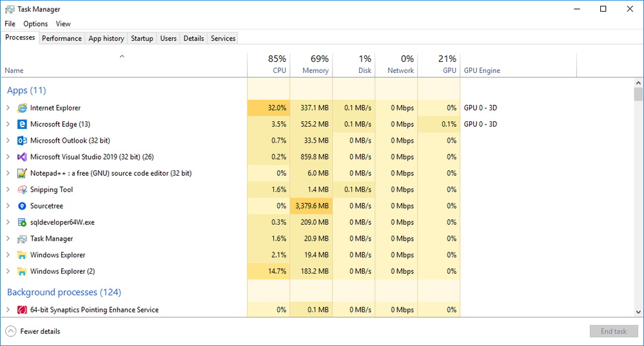Click Microsoft Edge's 0.1% GPU cell
Screen dimensions: 644x346
coord(439,124)
